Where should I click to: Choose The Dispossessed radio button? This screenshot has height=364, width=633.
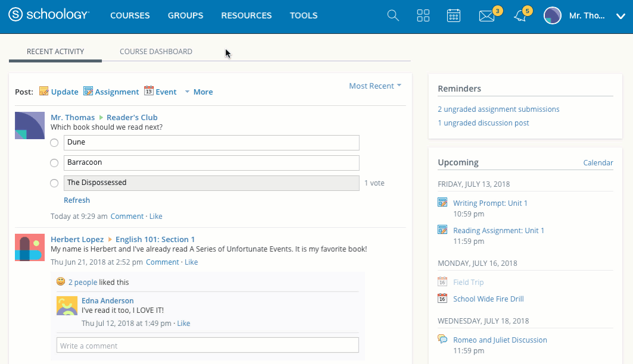(54, 183)
